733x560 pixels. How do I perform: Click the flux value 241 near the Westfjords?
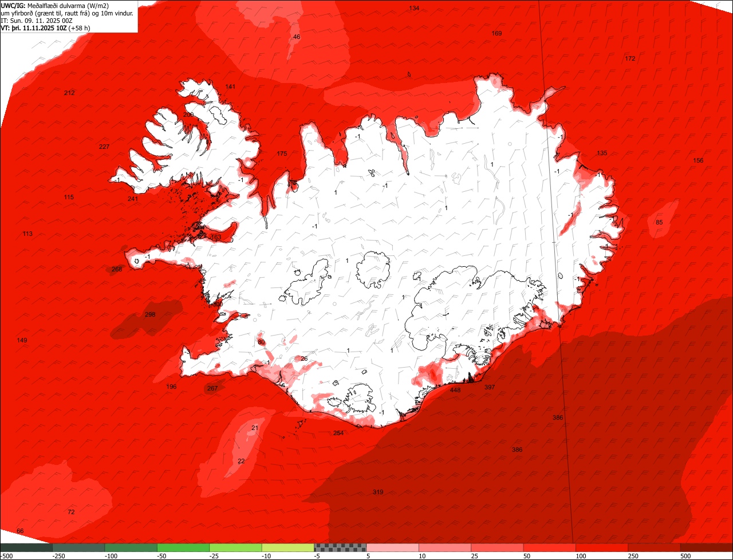(x=133, y=199)
